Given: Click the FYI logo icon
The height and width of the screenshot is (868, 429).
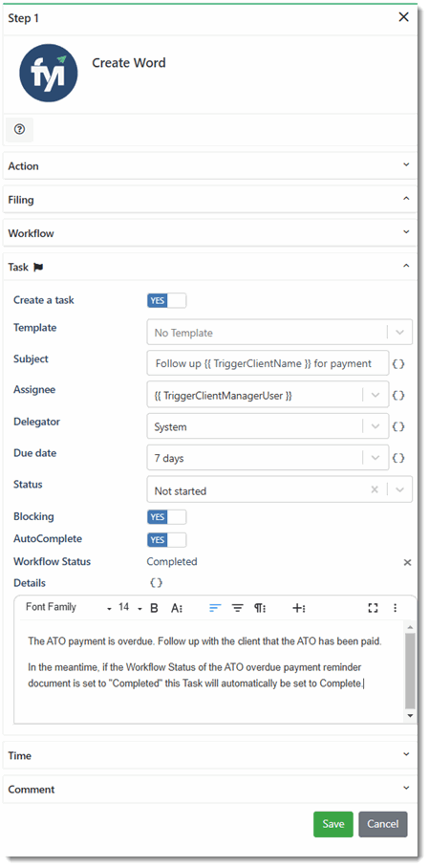Looking at the screenshot, I should tap(49, 74).
